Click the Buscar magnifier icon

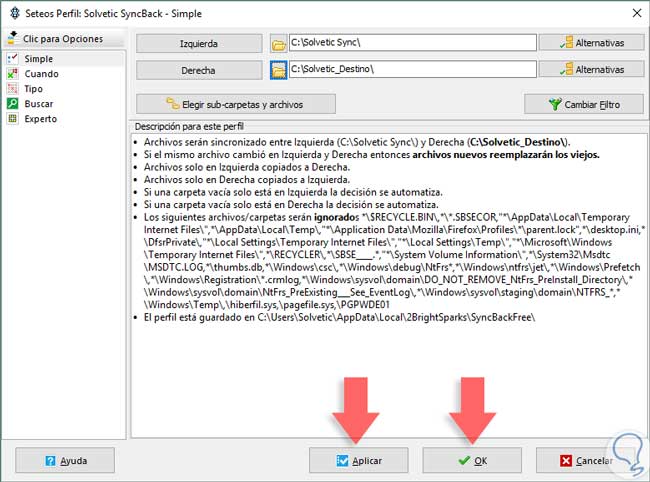coord(13,103)
